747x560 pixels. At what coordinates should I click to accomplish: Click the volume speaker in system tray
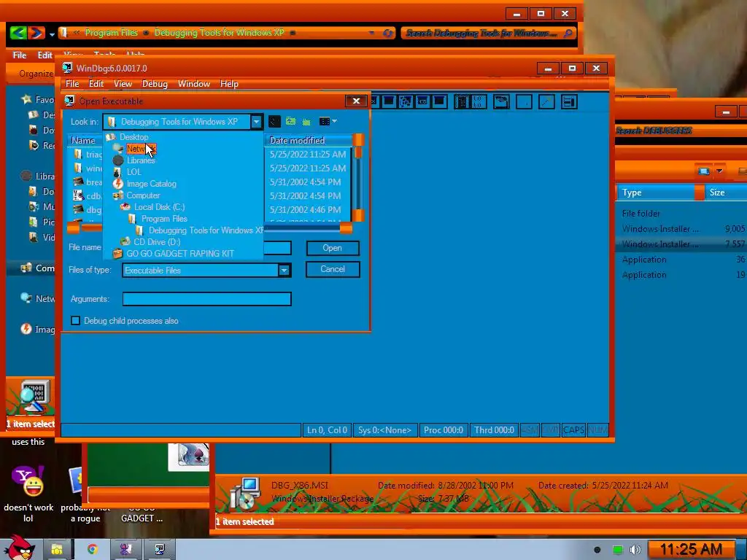pos(635,550)
